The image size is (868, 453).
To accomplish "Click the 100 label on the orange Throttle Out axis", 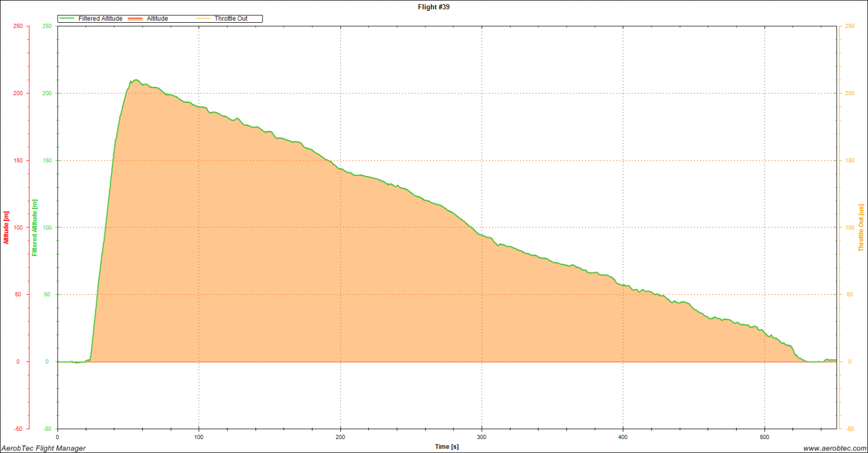I will click(850, 227).
